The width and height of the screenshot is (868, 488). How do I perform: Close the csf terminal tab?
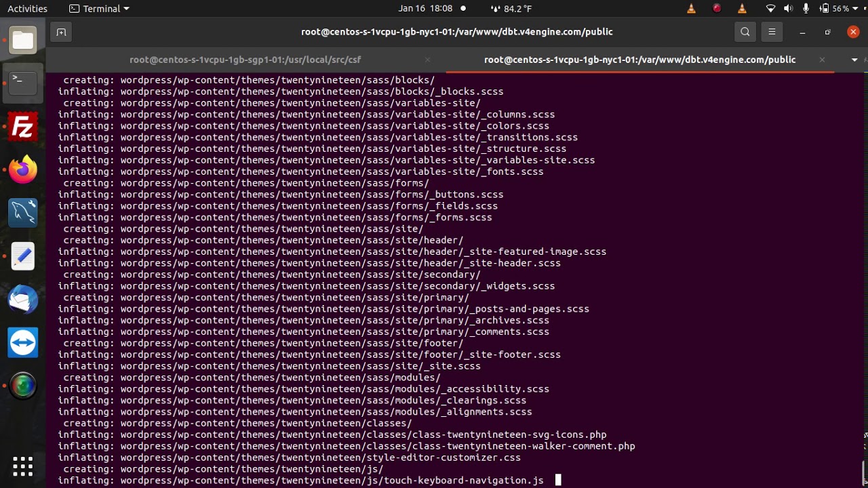point(427,60)
